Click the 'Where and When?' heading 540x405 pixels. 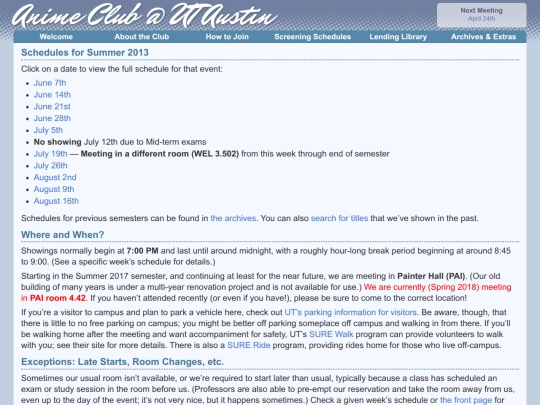[62, 235]
